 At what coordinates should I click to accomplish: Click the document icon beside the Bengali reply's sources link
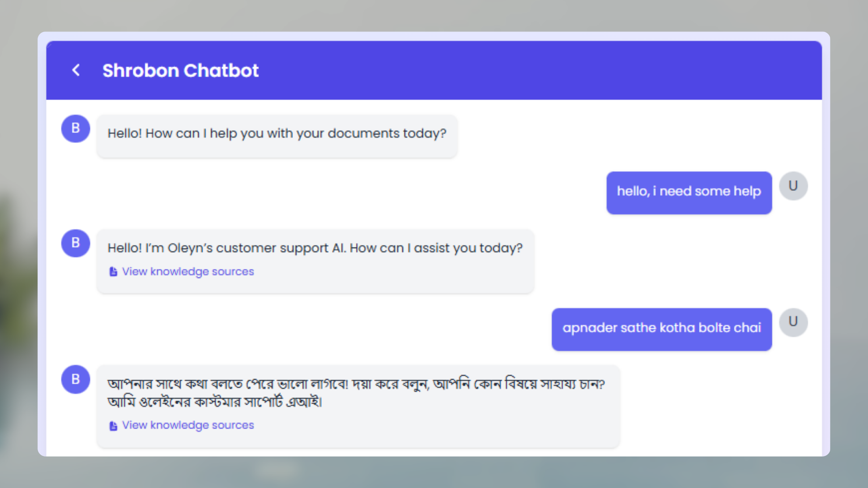112,425
